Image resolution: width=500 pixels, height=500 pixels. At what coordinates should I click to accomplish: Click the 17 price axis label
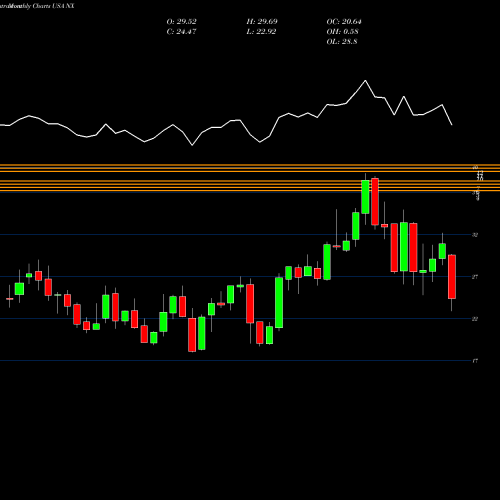coord(475,361)
